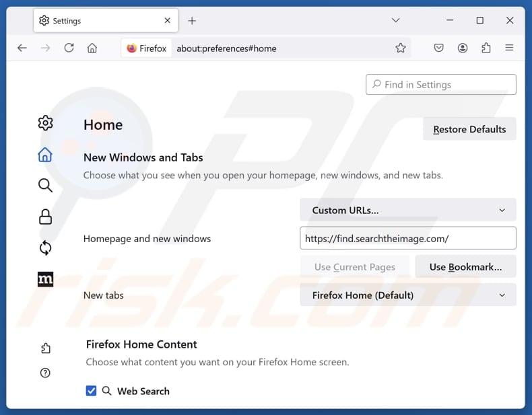Viewport: 532px width, 415px height.
Task: Click the Use Bookmark button
Action: pos(465,267)
